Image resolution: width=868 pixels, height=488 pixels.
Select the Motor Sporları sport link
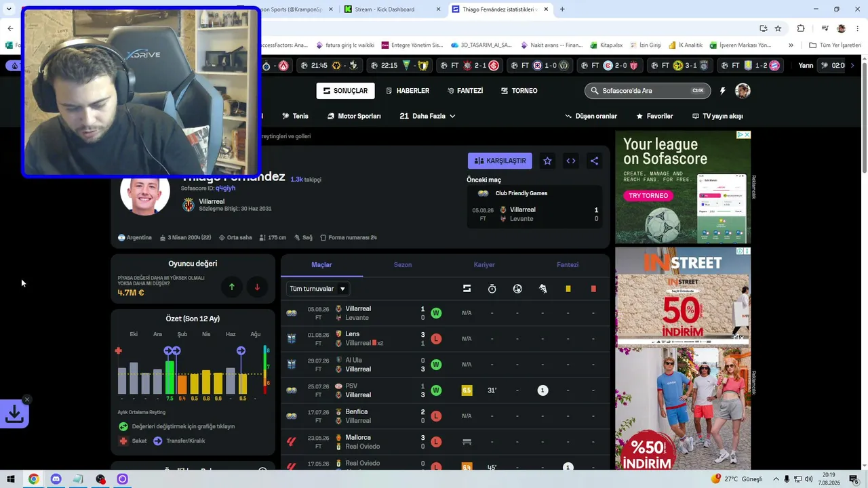click(x=354, y=116)
